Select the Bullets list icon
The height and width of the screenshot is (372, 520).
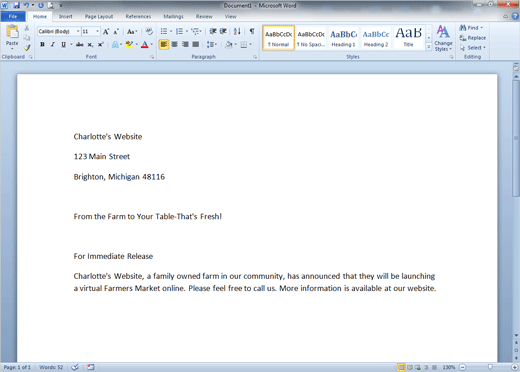pyautogui.click(x=164, y=31)
